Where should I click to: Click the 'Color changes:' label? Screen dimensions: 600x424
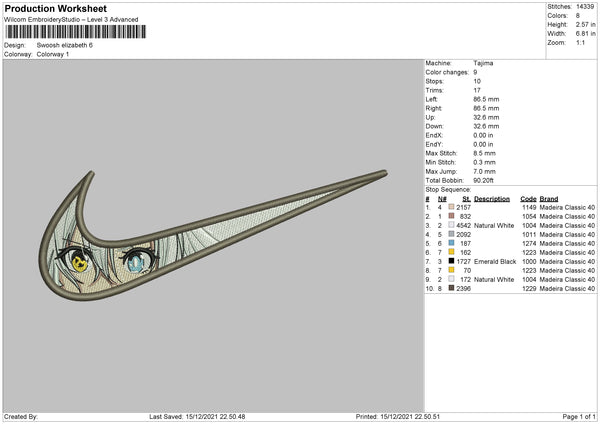(x=447, y=72)
